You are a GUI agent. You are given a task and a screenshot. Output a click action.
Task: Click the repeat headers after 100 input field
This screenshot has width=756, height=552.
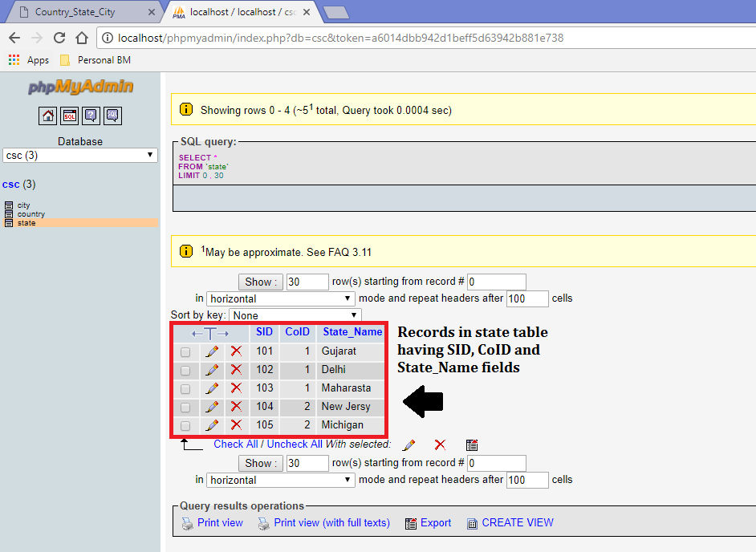click(527, 298)
